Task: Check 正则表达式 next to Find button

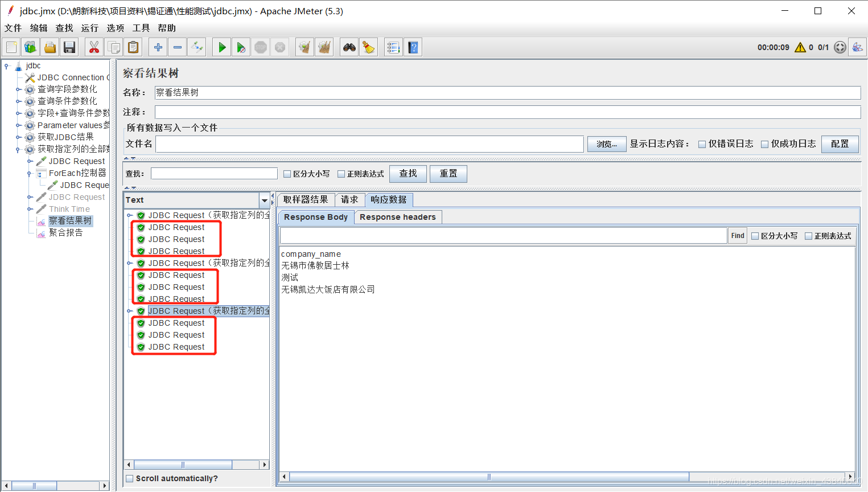Action: click(x=808, y=236)
